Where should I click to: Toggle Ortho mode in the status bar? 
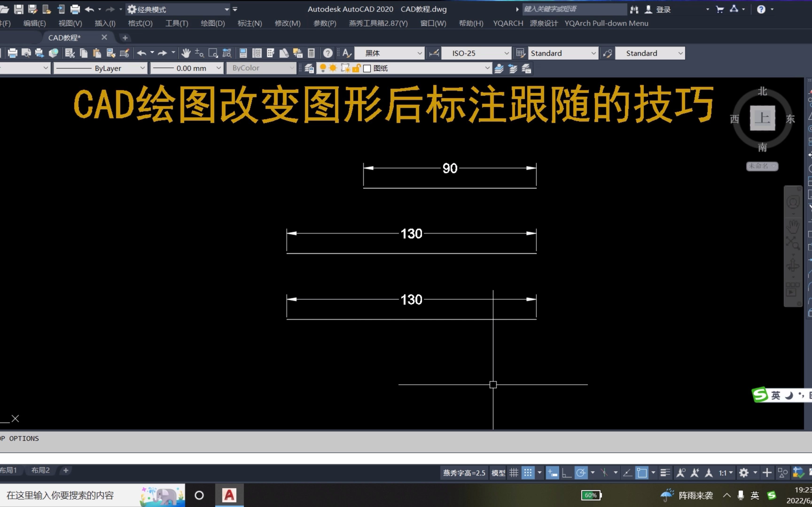coord(567,473)
